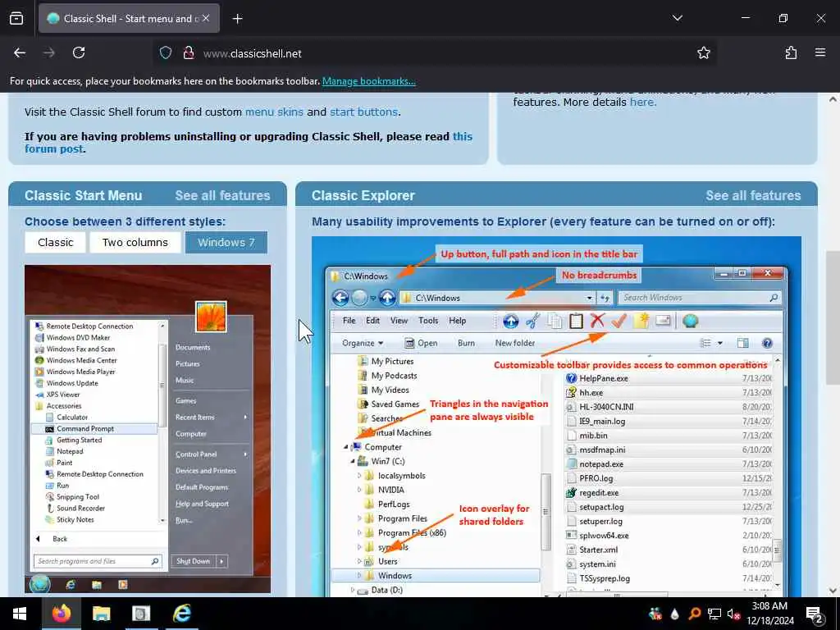Click the colorful tray icon with red badge
This screenshot has width=840, height=630.
click(655, 614)
